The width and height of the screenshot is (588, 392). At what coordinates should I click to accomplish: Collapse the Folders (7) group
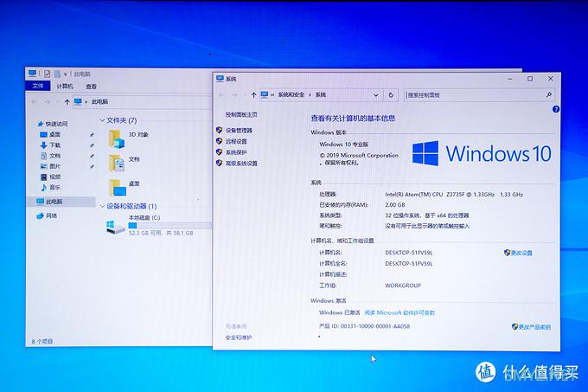click(x=102, y=120)
